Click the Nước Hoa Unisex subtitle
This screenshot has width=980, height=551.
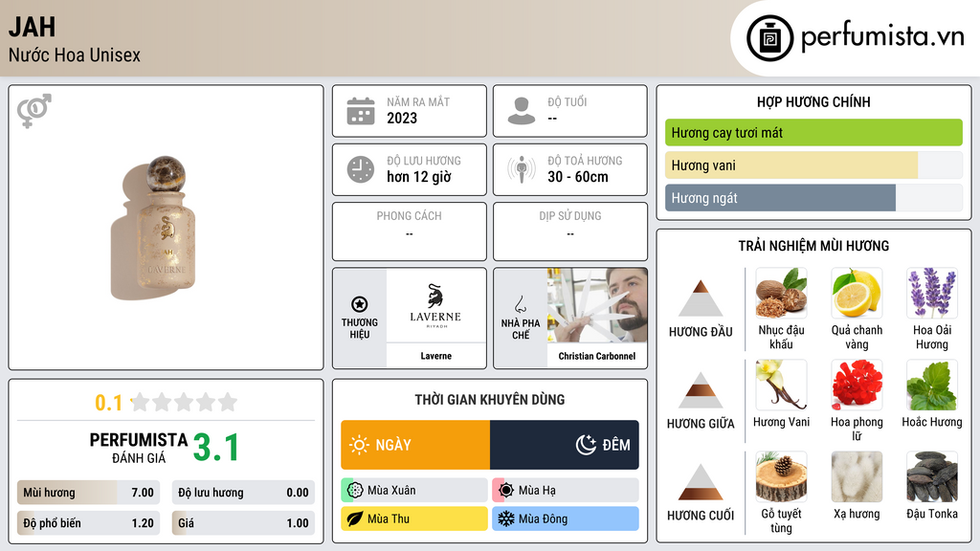(75, 55)
